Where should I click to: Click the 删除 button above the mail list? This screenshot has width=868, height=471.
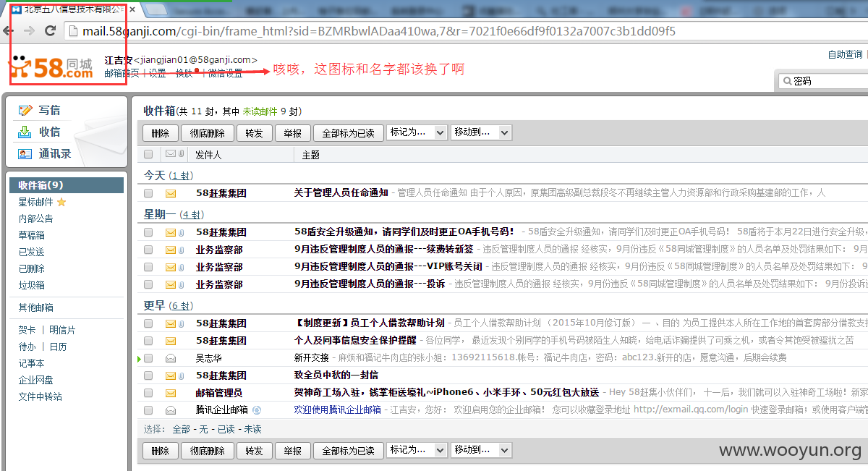pos(161,133)
